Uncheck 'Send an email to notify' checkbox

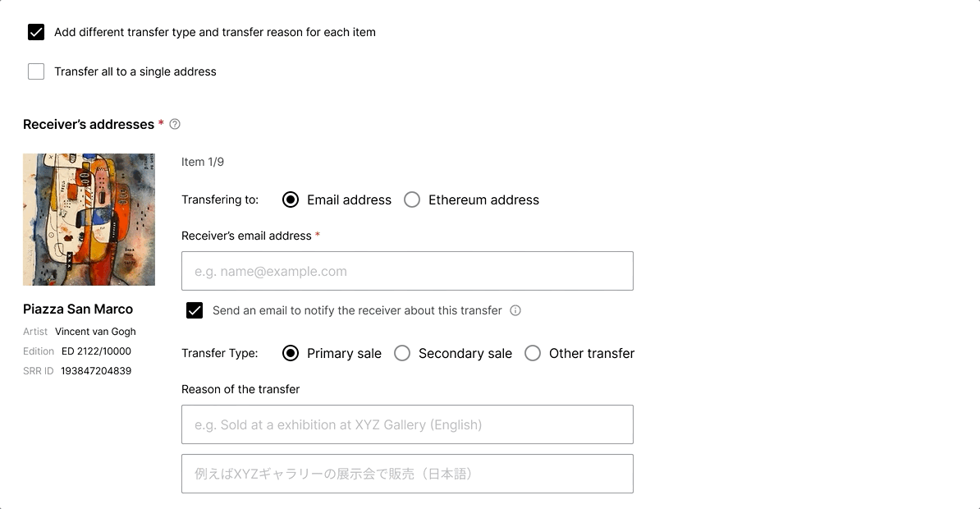[195, 311]
